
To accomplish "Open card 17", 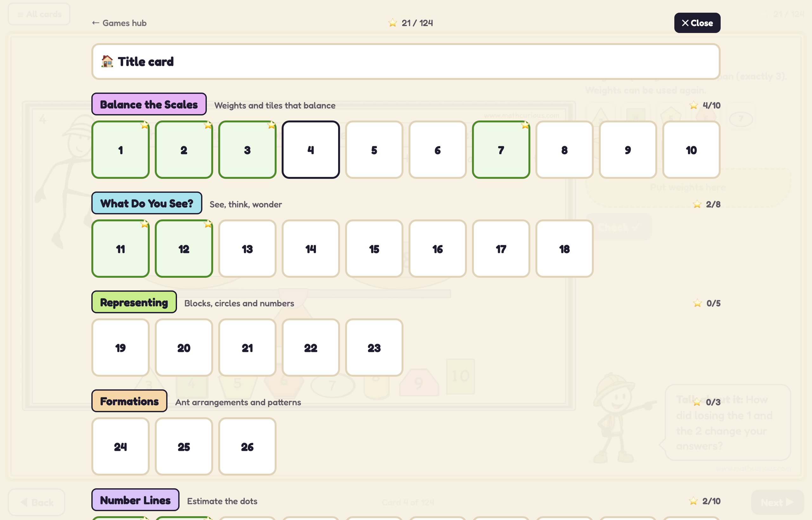I will point(501,249).
